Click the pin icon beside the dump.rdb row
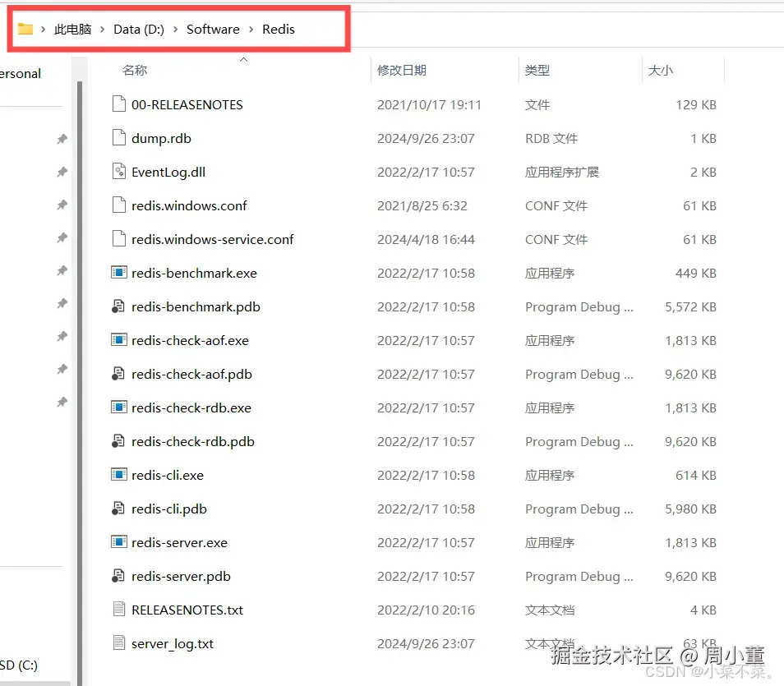The image size is (784, 686). 62,139
